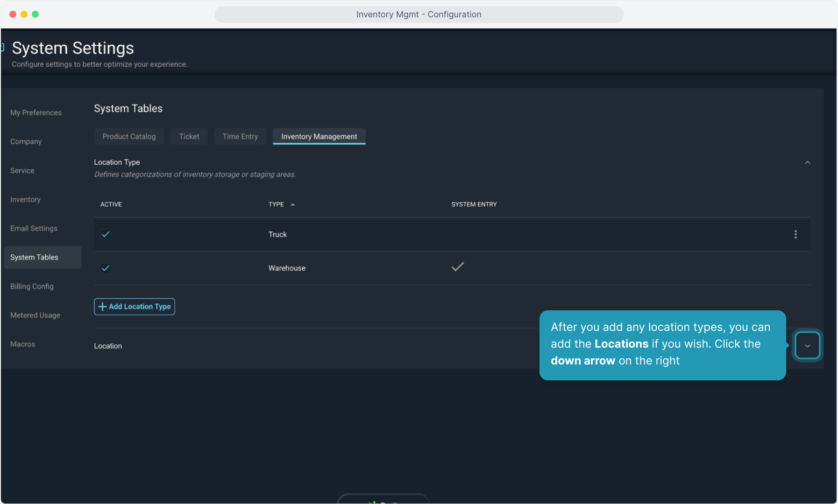Open the Macros settings page

pyautogui.click(x=23, y=344)
